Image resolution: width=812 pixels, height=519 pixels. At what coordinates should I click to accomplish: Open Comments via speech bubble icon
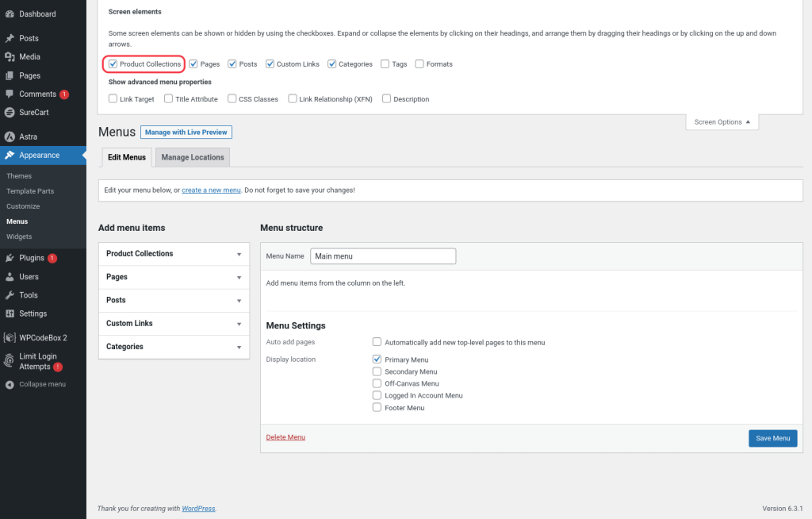10,94
